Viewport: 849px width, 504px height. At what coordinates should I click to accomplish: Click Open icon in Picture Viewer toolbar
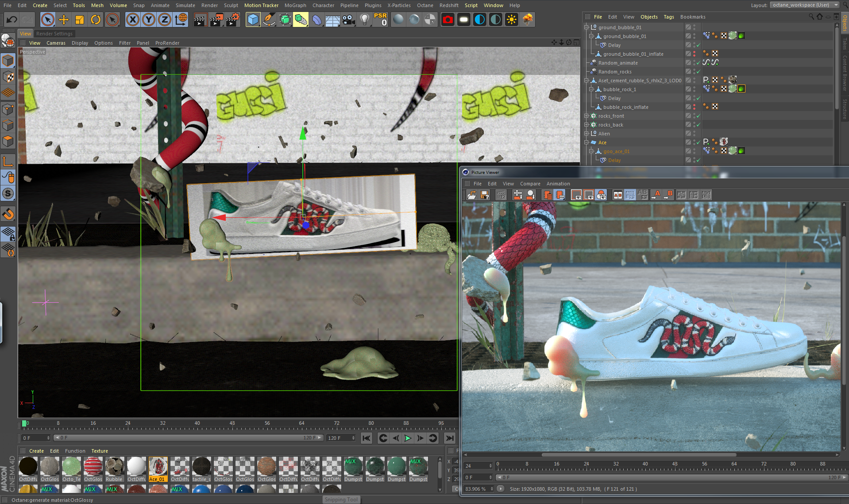tap(472, 195)
